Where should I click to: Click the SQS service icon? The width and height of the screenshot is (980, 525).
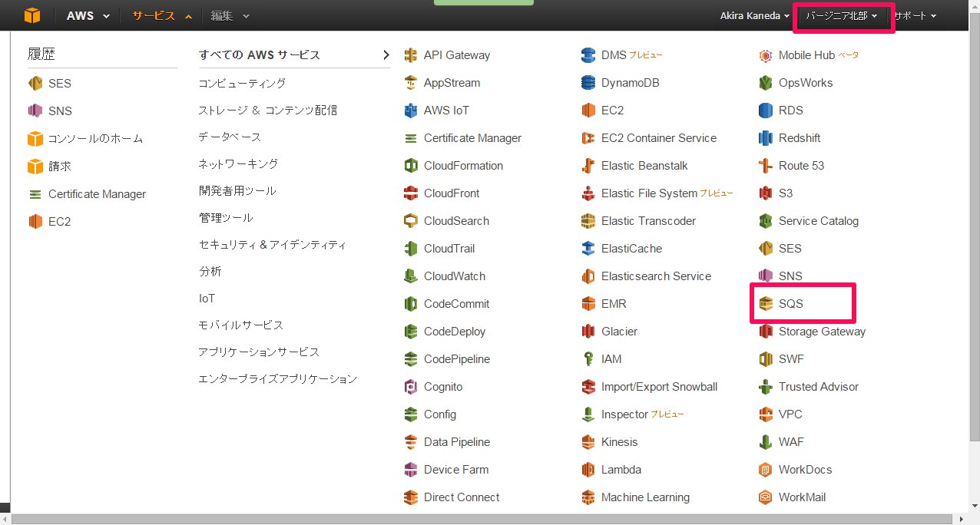click(x=766, y=304)
